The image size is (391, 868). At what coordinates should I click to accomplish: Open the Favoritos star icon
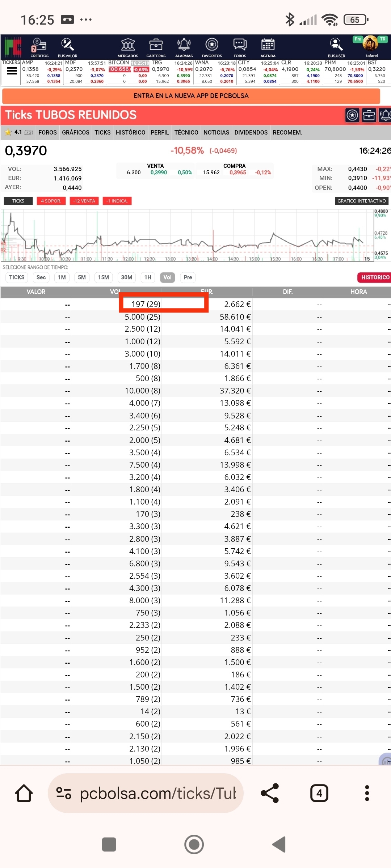click(x=212, y=47)
